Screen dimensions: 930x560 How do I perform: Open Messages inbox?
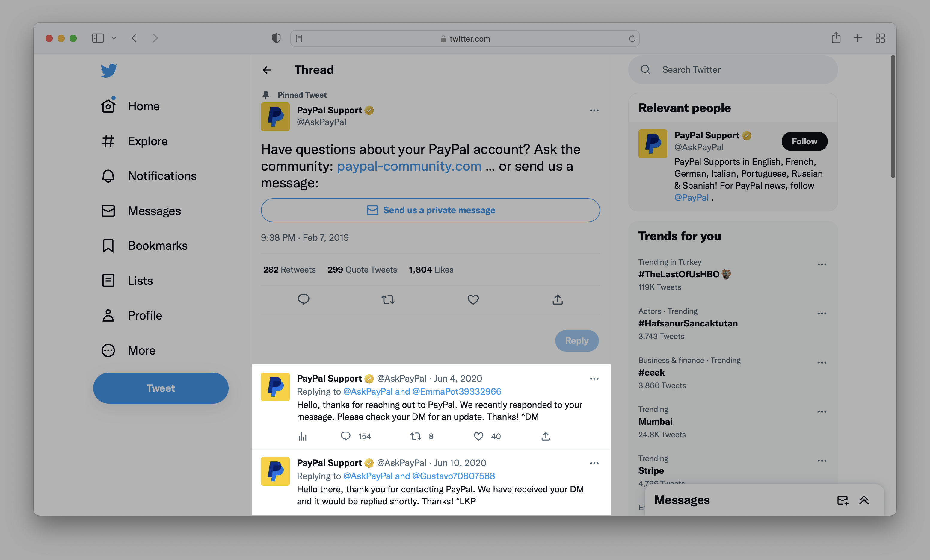[682, 500]
